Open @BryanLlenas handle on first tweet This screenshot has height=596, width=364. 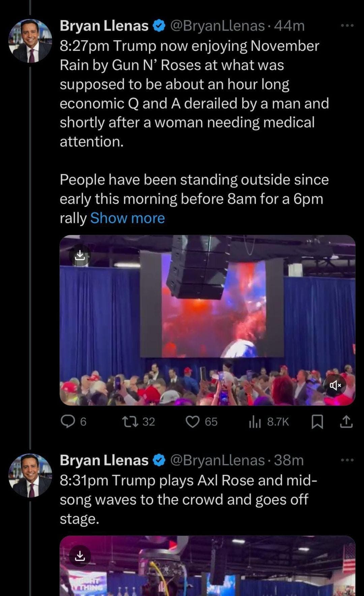217,26
